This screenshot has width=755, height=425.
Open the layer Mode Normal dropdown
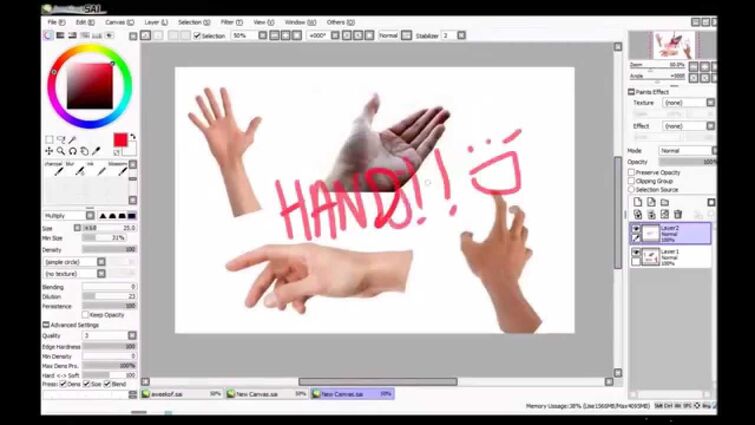pos(688,151)
